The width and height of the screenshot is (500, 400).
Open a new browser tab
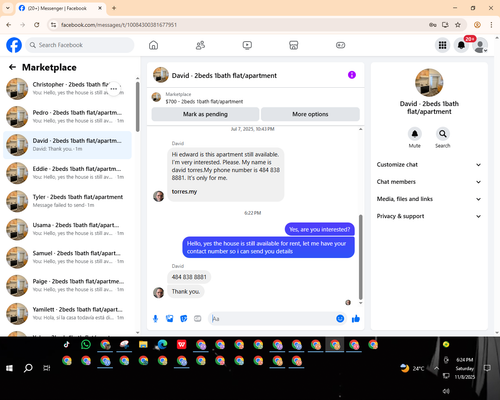[x=114, y=8]
